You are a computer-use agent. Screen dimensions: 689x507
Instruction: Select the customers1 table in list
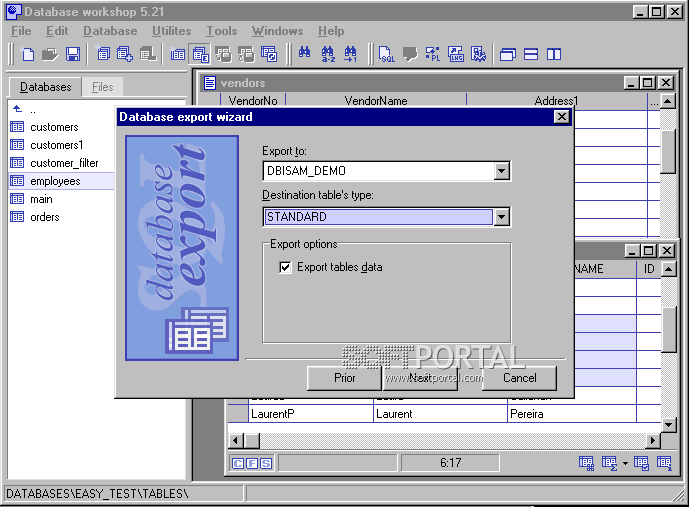coord(56,145)
